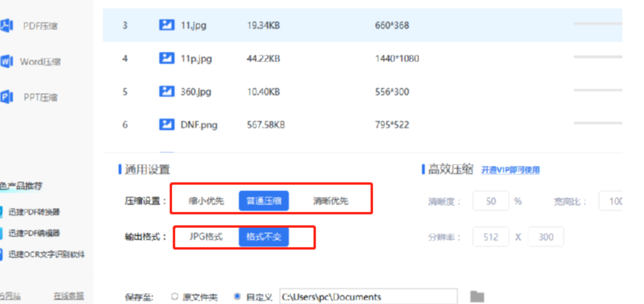644x304 pixels.
Task: Click the PPT压缩 sidebar icon
Action: tap(7, 97)
